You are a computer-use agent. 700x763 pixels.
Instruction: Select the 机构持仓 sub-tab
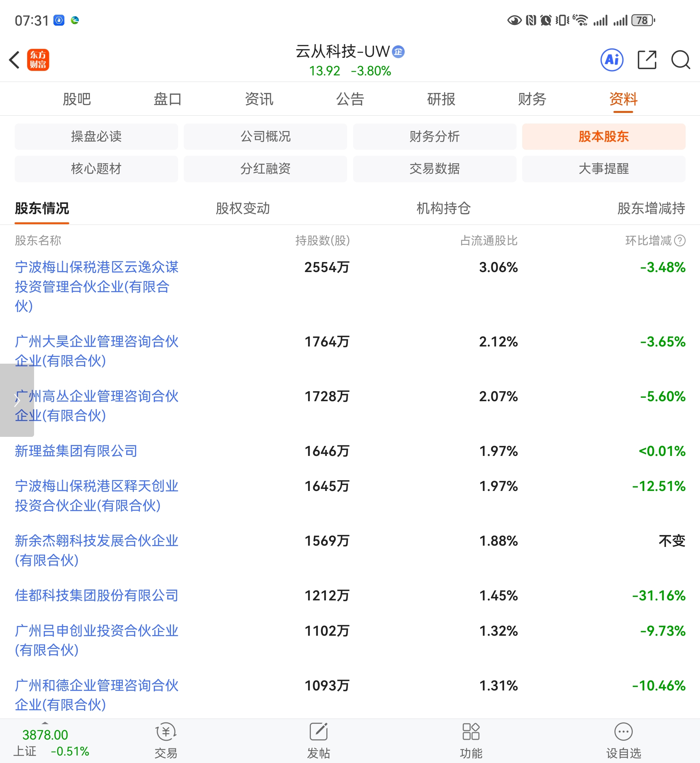tap(443, 209)
